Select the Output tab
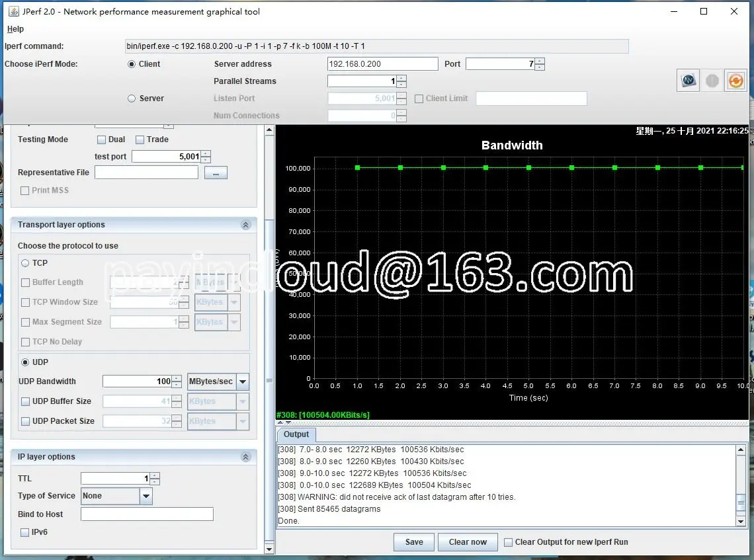 [296, 434]
